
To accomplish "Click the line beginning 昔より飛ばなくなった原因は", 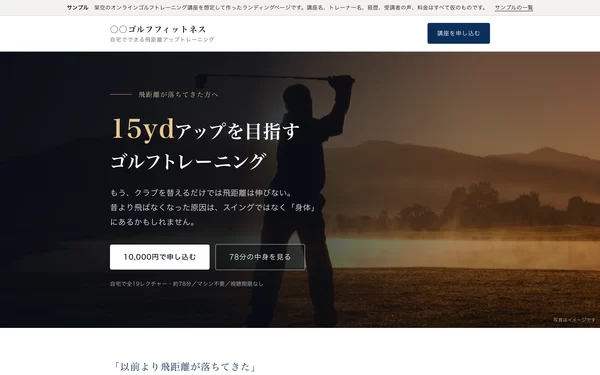I will coord(213,207).
